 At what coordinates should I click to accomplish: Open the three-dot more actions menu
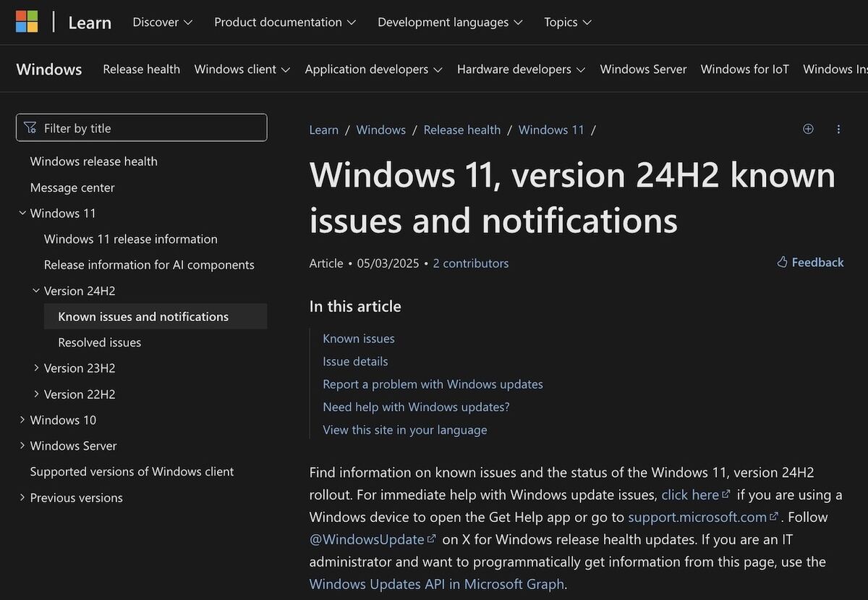click(x=838, y=129)
